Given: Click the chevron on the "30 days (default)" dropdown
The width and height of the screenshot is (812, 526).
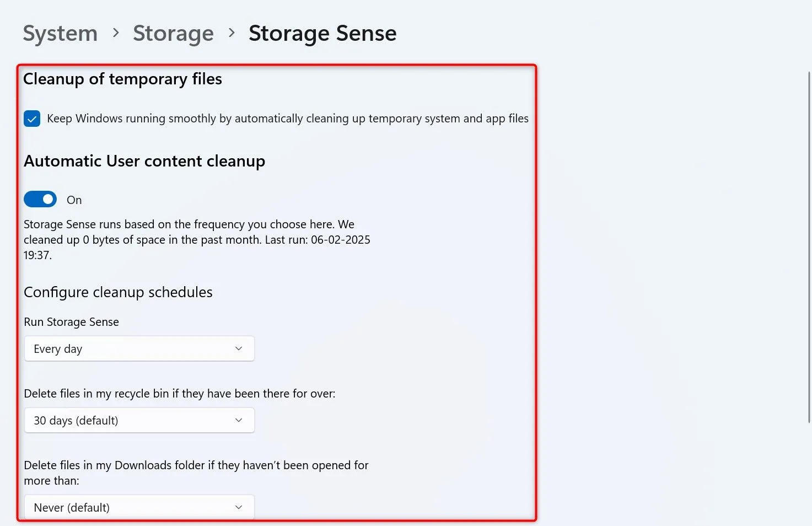Looking at the screenshot, I should (239, 420).
